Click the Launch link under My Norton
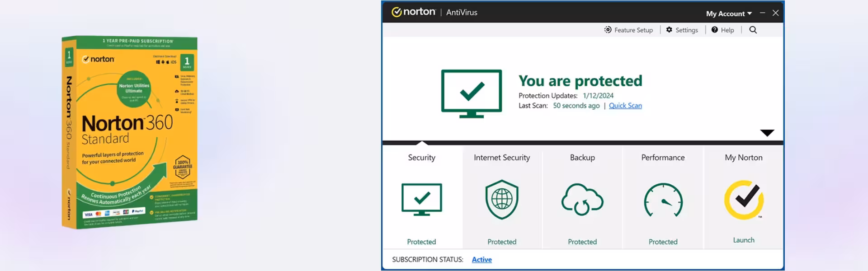 (x=744, y=240)
